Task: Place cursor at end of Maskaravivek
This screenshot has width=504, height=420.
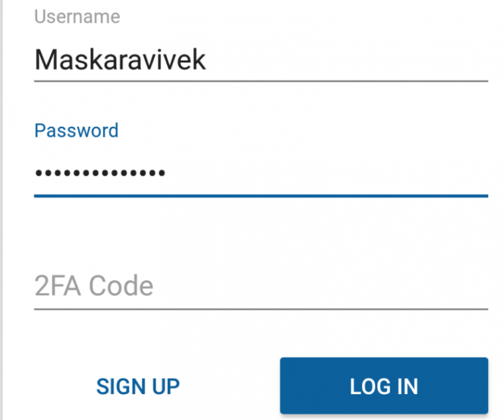Action: (x=208, y=60)
